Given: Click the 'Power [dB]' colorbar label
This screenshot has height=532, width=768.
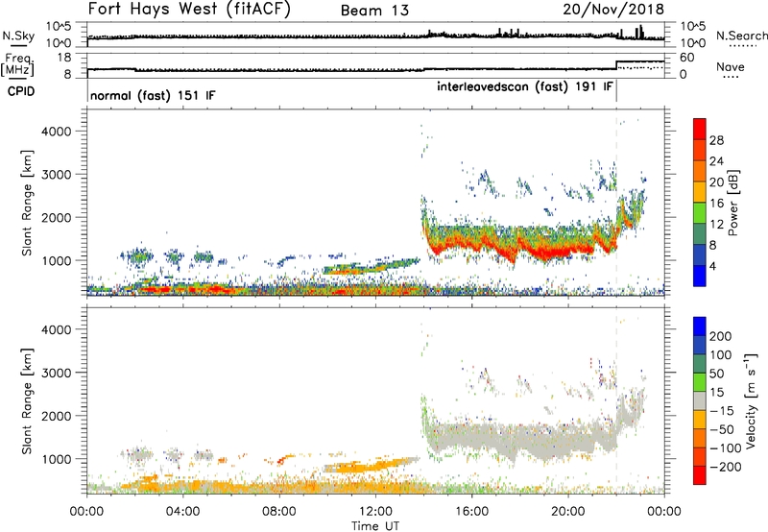Looking at the screenshot, I should click(x=733, y=203).
